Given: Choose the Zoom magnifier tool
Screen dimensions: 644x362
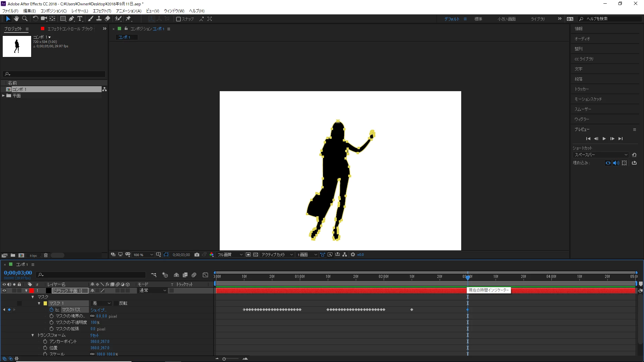Looking at the screenshot, I should point(25,19).
